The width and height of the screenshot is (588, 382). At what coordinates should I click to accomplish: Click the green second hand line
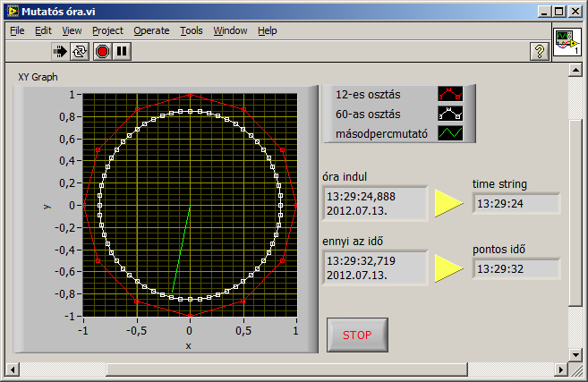pyautogui.click(x=181, y=249)
